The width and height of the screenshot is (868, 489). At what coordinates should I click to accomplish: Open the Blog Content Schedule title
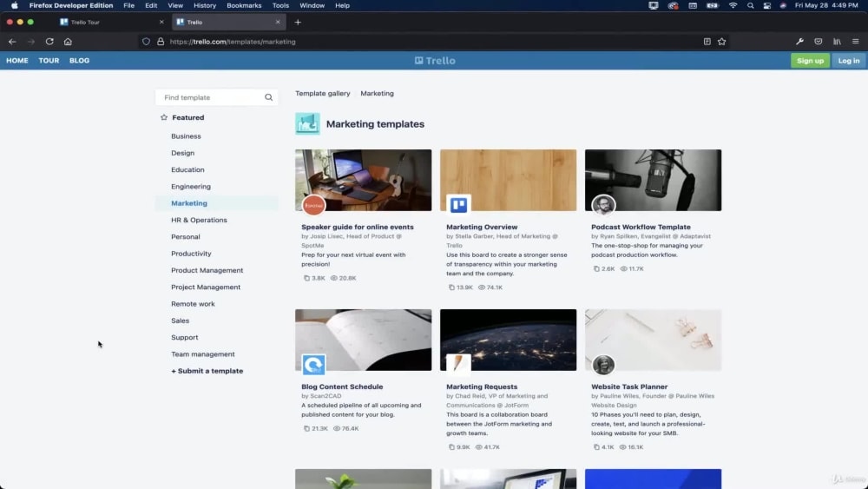pos(342,387)
